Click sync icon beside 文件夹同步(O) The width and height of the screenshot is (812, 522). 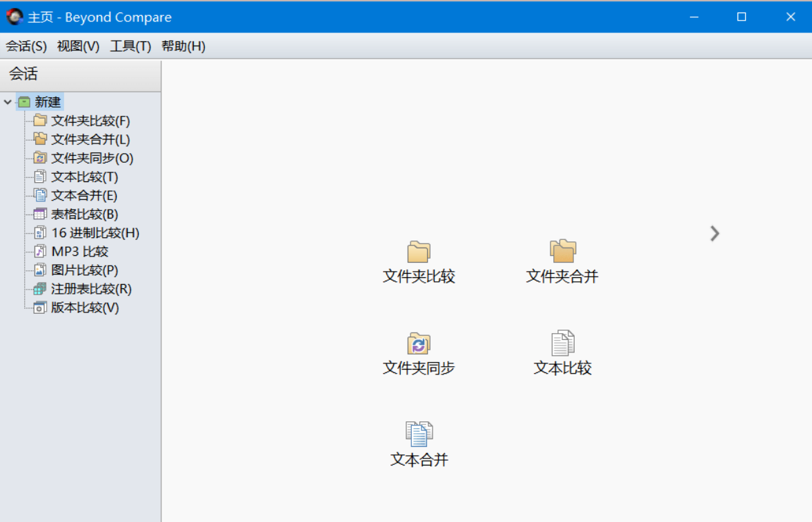(40, 158)
